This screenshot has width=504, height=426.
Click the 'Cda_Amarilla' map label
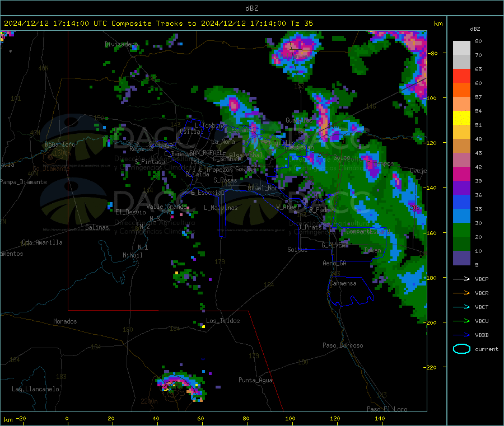tap(42, 242)
